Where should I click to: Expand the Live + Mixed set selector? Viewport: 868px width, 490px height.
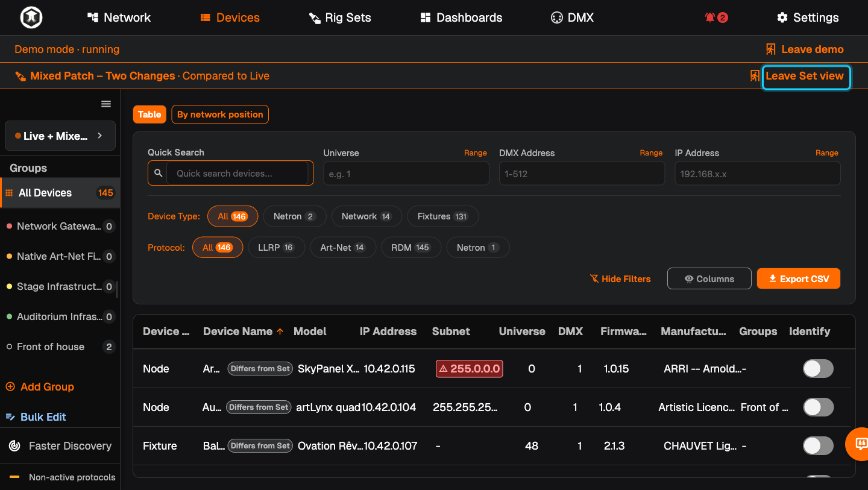pos(60,136)
